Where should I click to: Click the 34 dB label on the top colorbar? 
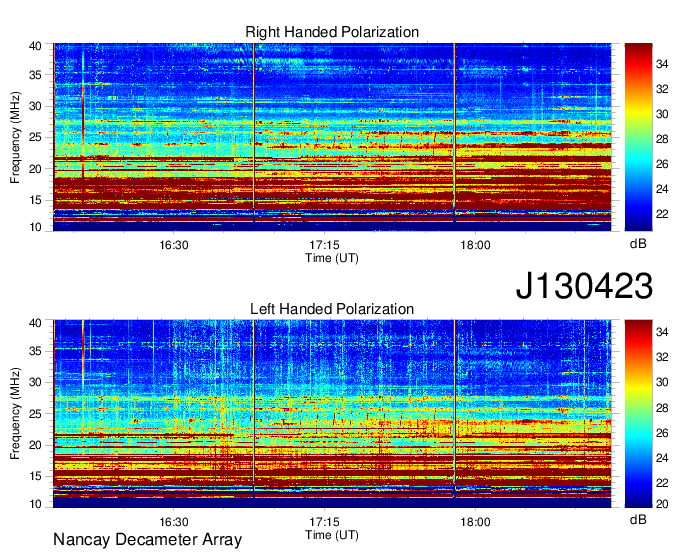[662, 64]
